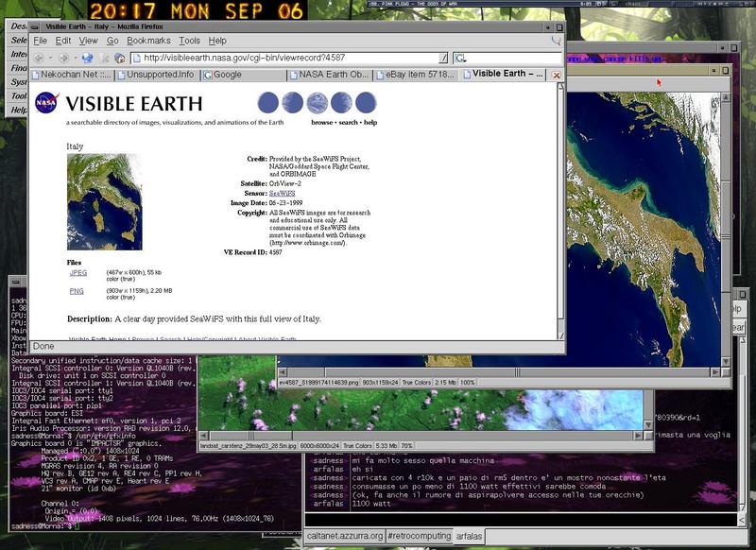Click the Firefox Forward arrow icon

63,58
